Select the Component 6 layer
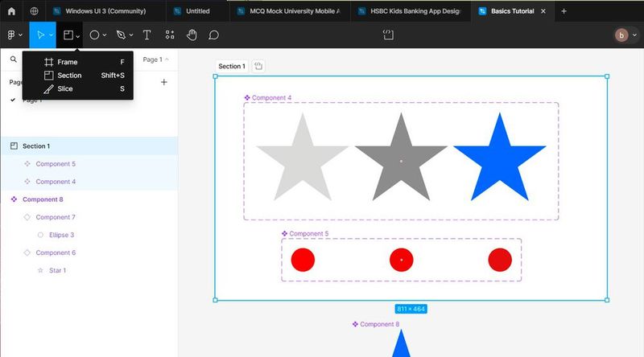Image resolution: width=644 pixels, height=357 pixels. (x=89, y=252)
